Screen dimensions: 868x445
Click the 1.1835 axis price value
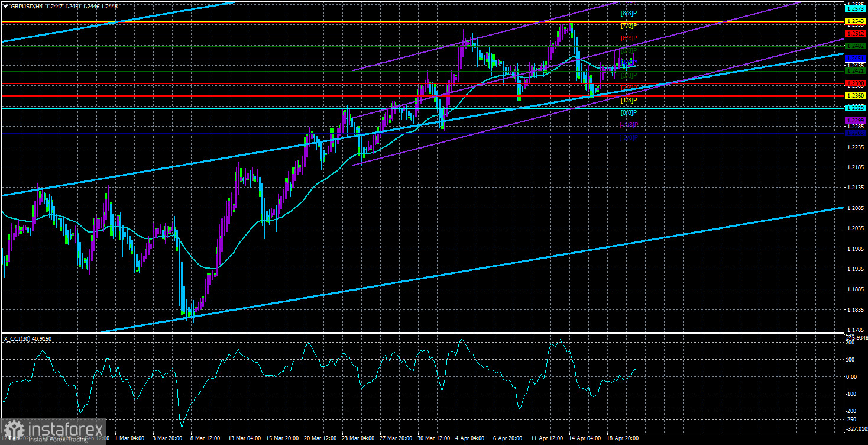coord(856,309)
